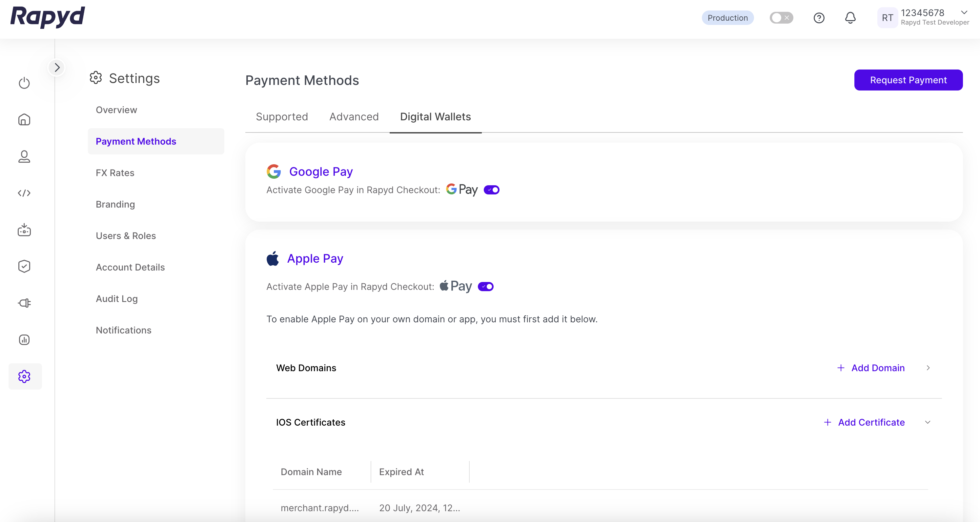Switch to the Supported tab
Screen dimensions: 980x522
pos(282,117)
